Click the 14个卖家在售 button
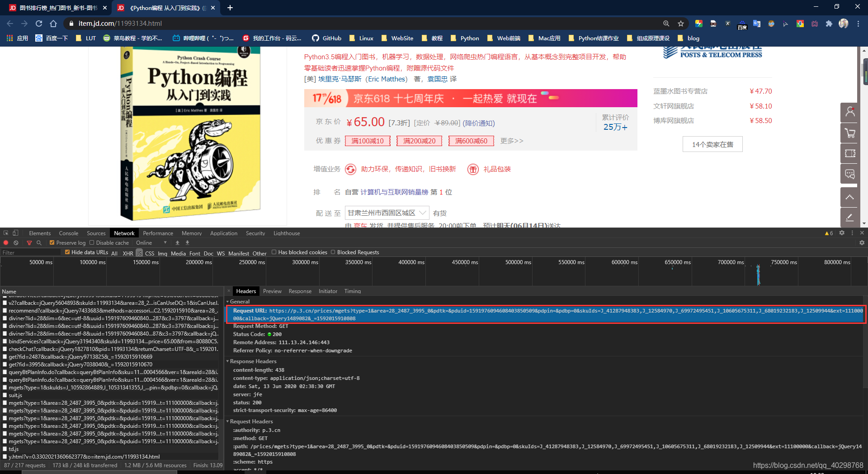 point(712,144)
